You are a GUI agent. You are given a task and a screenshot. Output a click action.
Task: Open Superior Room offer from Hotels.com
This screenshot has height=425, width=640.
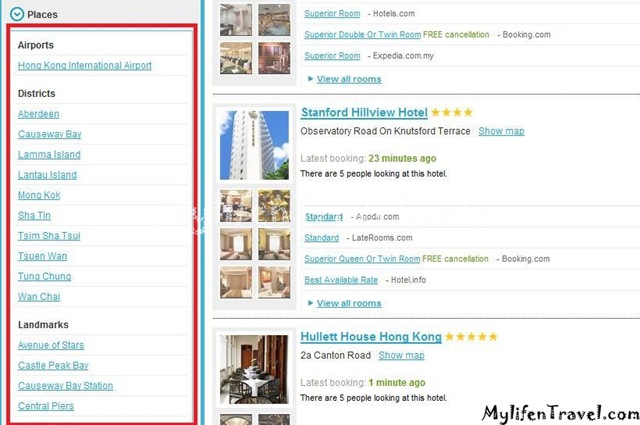332,13
